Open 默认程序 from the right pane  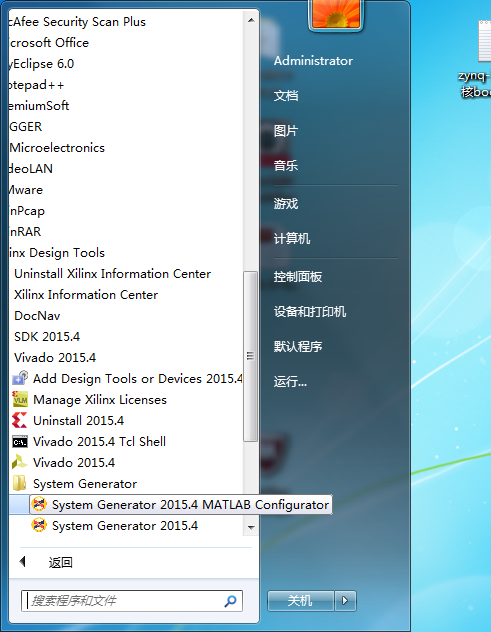click(298, 346)
